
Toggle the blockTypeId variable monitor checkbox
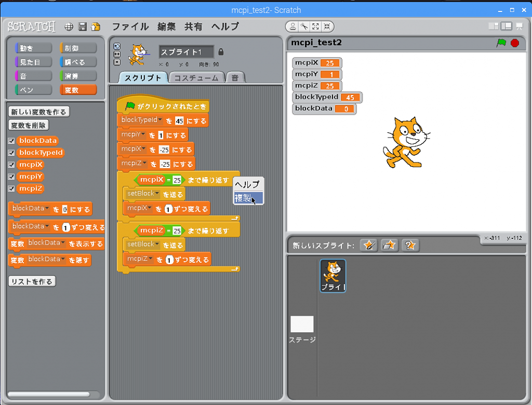pyautogui.click(x=11, y=153)
